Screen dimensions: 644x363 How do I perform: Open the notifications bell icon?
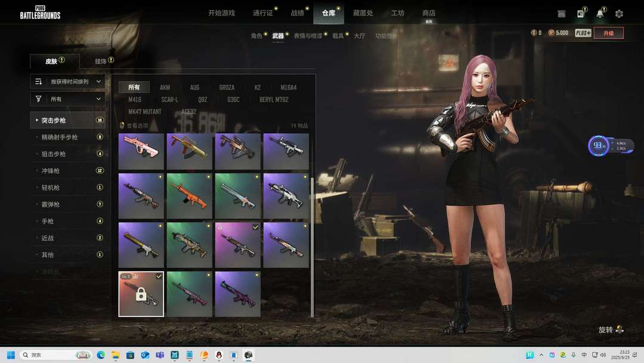click(x=600, y=14)
